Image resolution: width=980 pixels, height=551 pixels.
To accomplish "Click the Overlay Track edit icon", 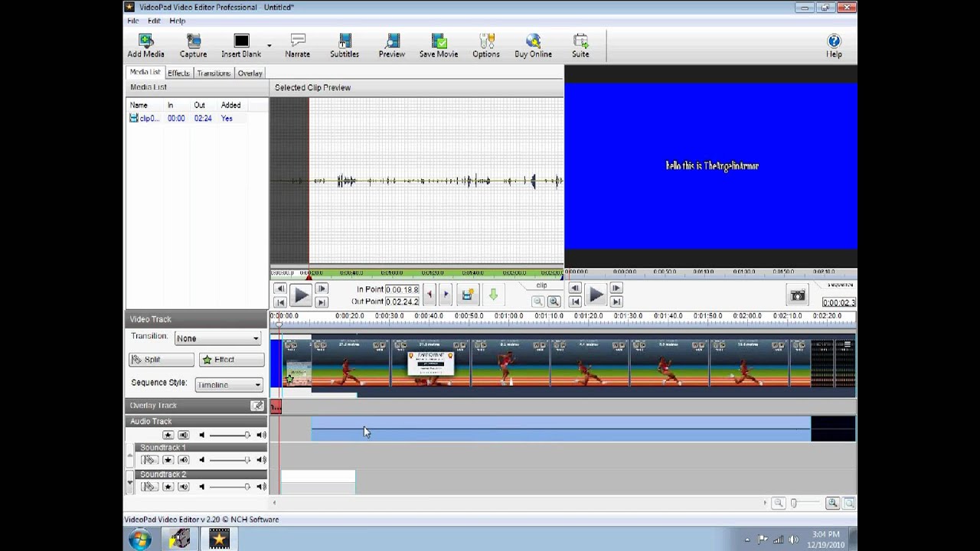I will pyautogui.click(x=257, y=406).
